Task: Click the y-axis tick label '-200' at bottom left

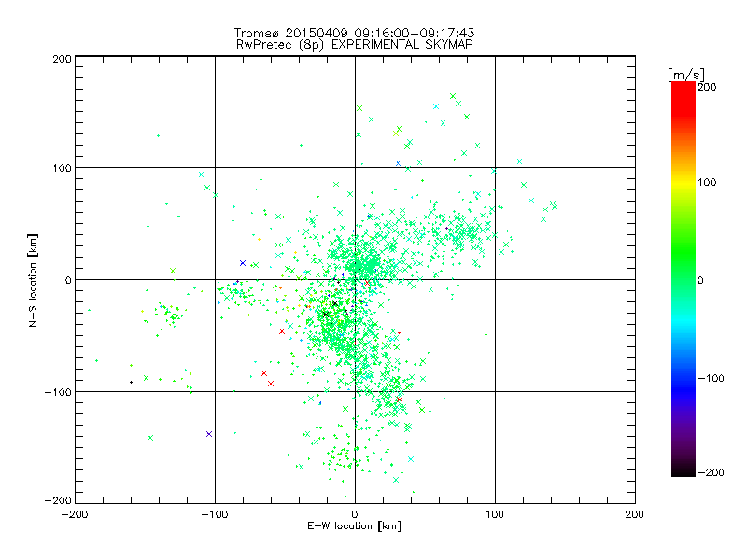Action: click(58, 500)
